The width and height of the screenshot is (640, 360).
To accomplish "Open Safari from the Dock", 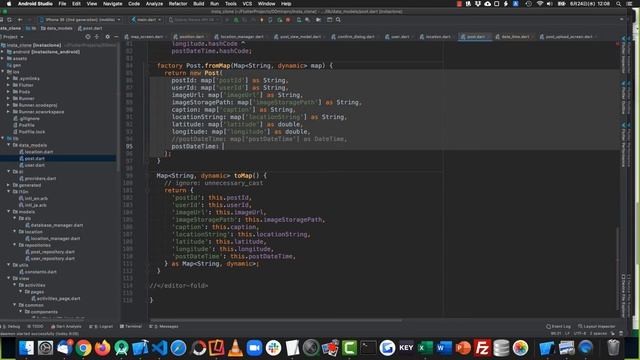I will [178, 348].
